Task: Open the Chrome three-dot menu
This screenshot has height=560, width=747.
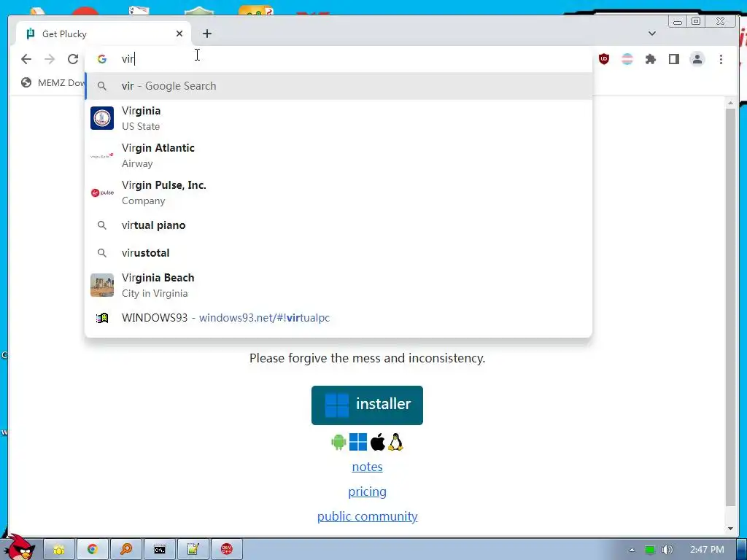Action: [x=721, y=59]
